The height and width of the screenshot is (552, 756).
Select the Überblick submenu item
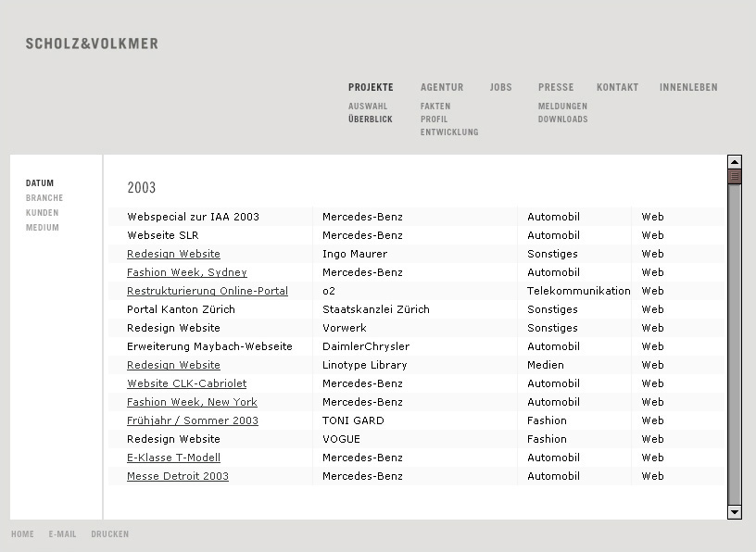pyautogui.click(x=371, y=119)
